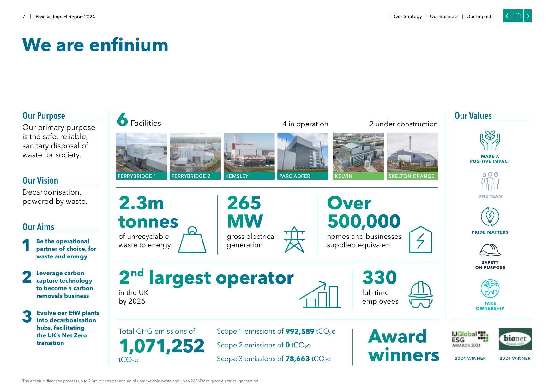The height and width of the screenshot is (392, 554).
Task: Click the Take Ownership globe icon
Action: [490, 288]
